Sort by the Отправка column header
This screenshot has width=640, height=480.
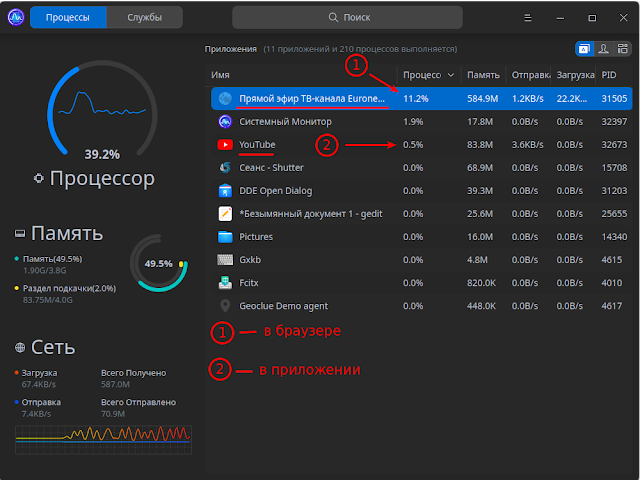531,75
